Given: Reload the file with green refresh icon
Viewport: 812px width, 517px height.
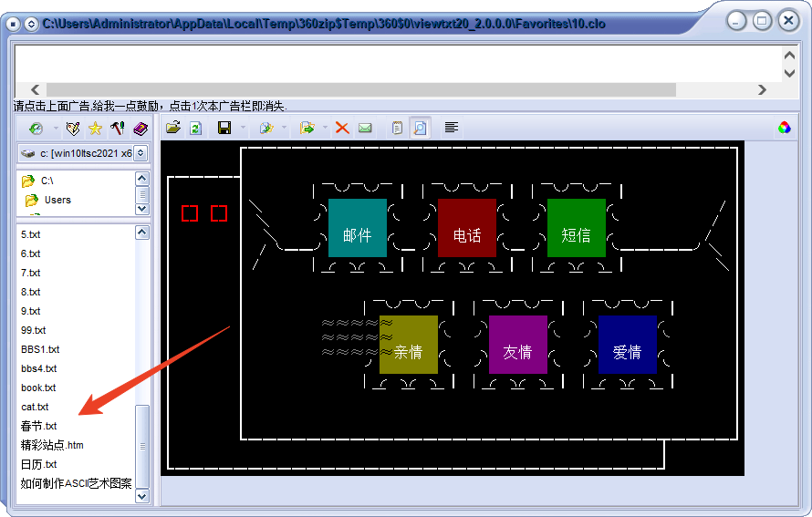Looking at the screenshot, I should pyautogui.click(x=196, y=128).
